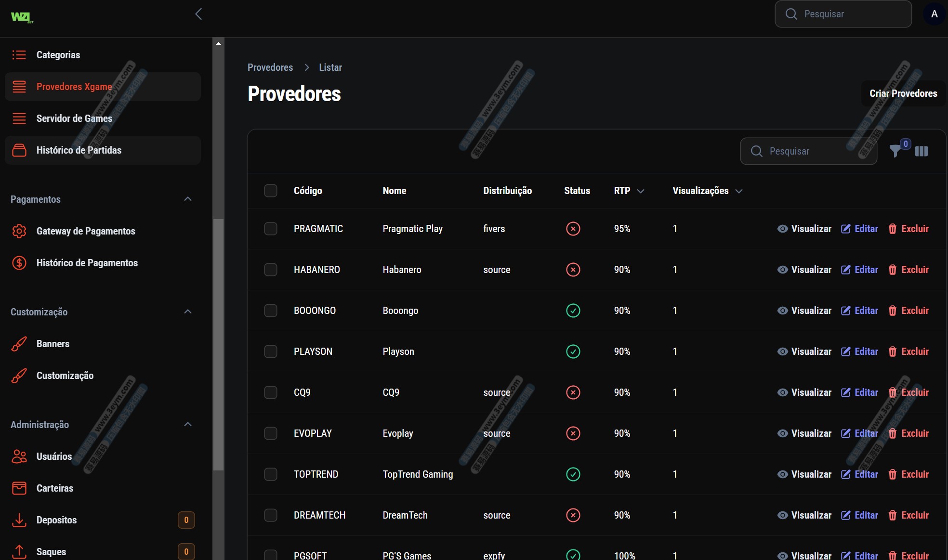
Task: Click edit pencil icon for Booongo row
Action: 845,311
